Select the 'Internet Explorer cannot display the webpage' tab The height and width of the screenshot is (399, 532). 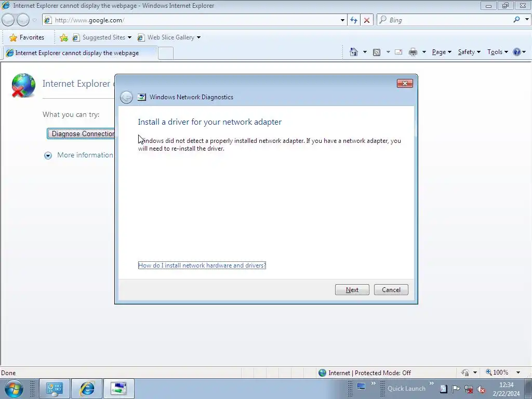pos(80,53)
